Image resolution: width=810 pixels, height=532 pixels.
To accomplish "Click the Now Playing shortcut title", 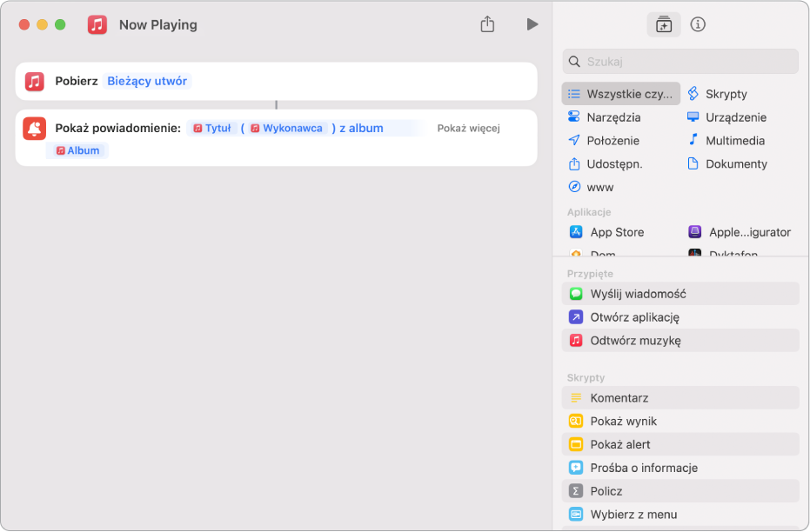I will pyautogui.click(x=158, y=24).
